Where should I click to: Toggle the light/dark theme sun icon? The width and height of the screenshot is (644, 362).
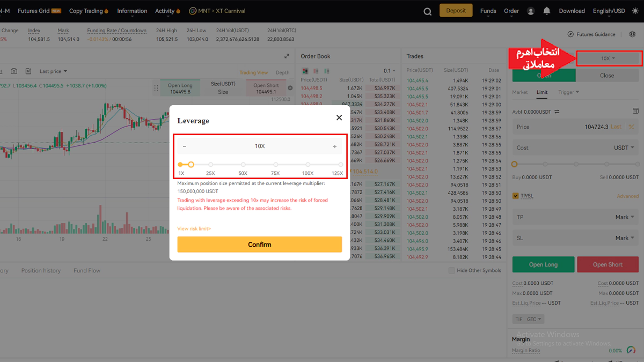635,11
